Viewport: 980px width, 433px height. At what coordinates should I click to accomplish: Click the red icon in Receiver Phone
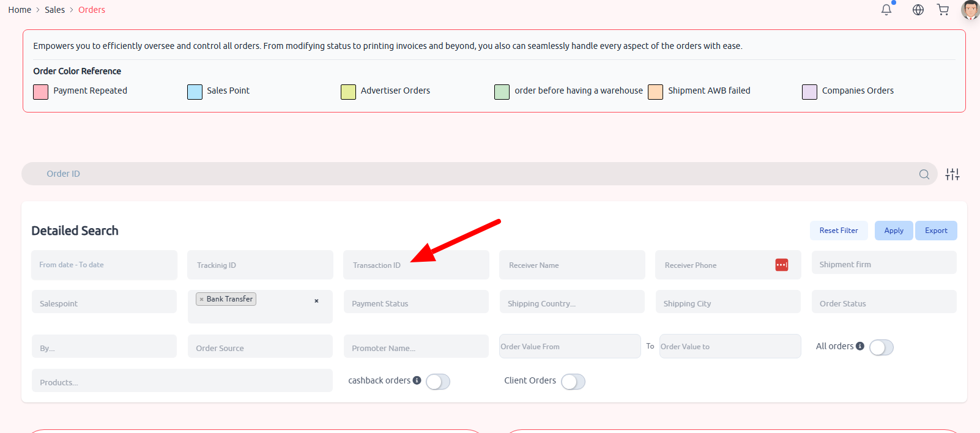(x=782, y=265)
